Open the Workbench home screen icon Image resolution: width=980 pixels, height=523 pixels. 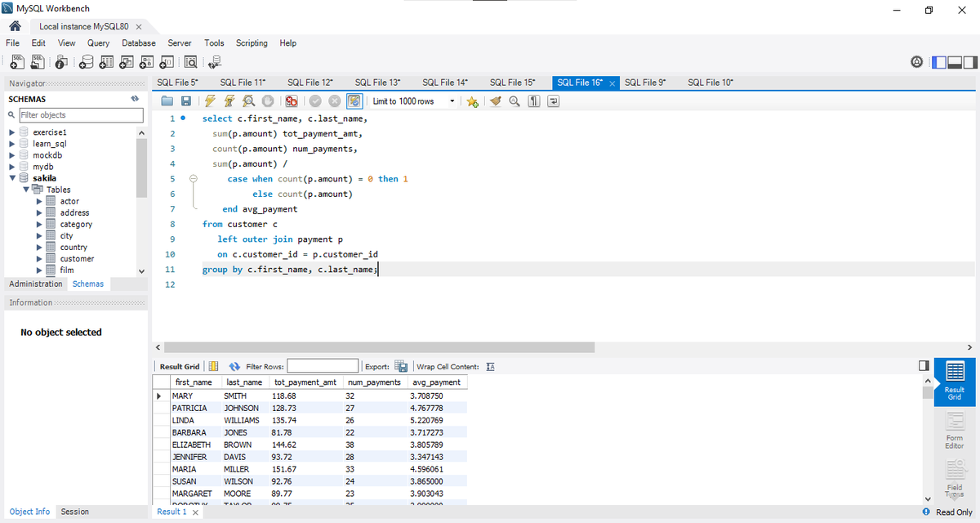coord(14,26)
